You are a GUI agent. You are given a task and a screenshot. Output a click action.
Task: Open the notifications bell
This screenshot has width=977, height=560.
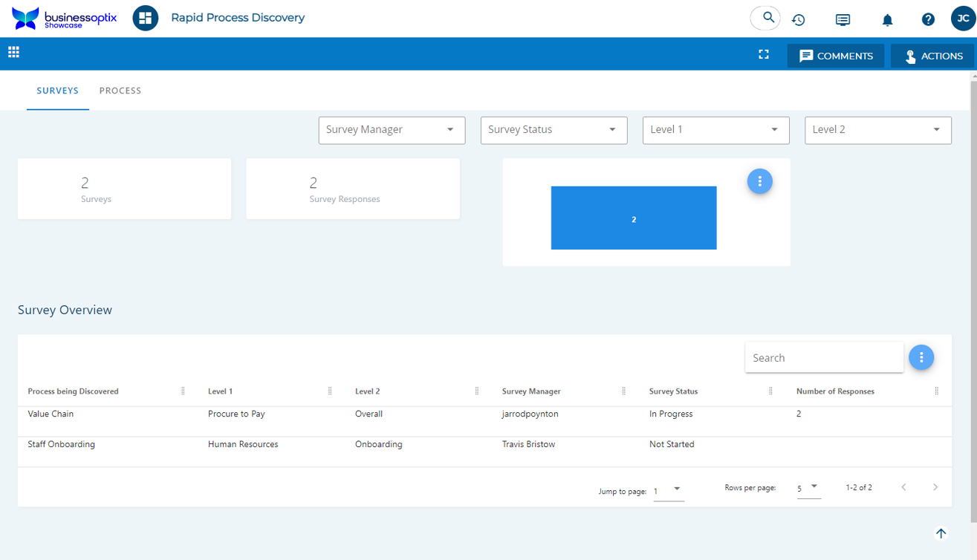point(887,20)
